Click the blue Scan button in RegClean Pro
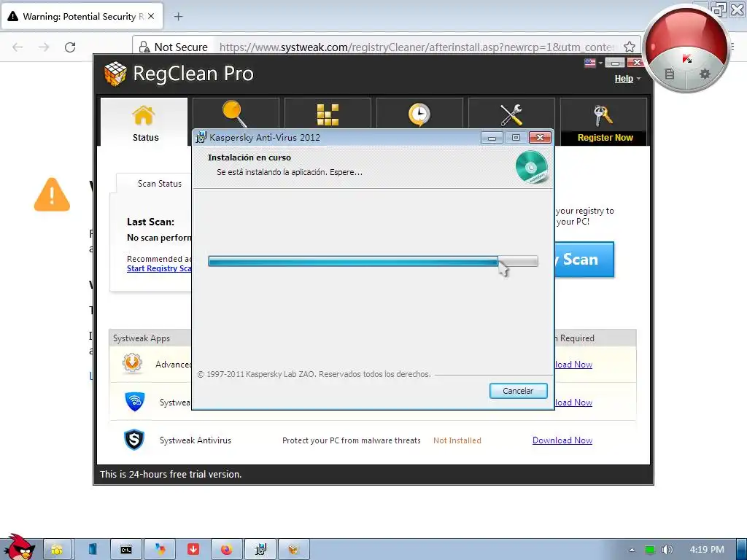The image size is (747, 560). (584, 260)
